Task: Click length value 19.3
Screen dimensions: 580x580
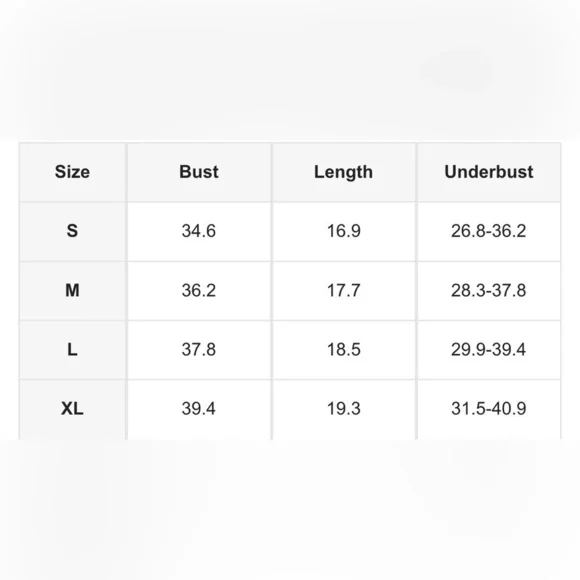Action: 344,408
